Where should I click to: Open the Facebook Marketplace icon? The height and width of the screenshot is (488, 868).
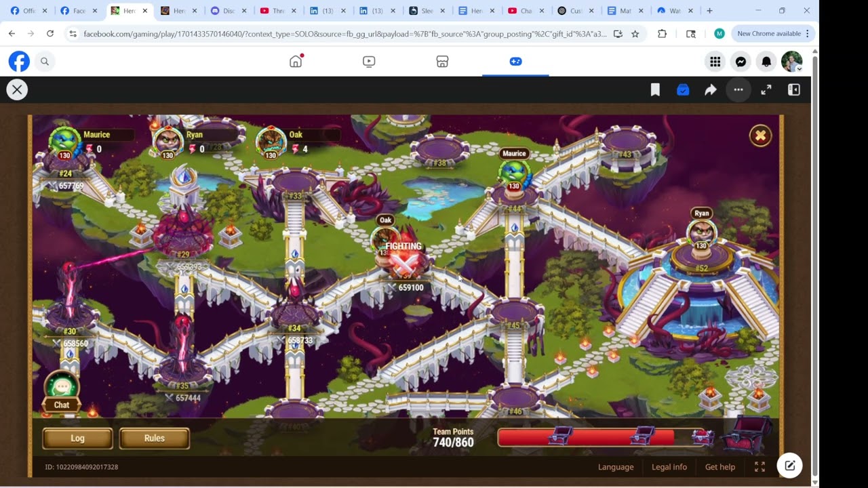click(442, 62)
